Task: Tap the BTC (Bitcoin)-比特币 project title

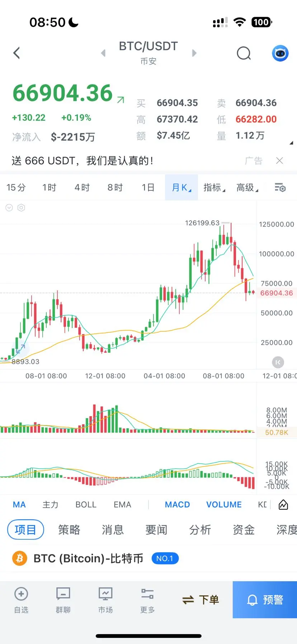Action: pos(88,558)
